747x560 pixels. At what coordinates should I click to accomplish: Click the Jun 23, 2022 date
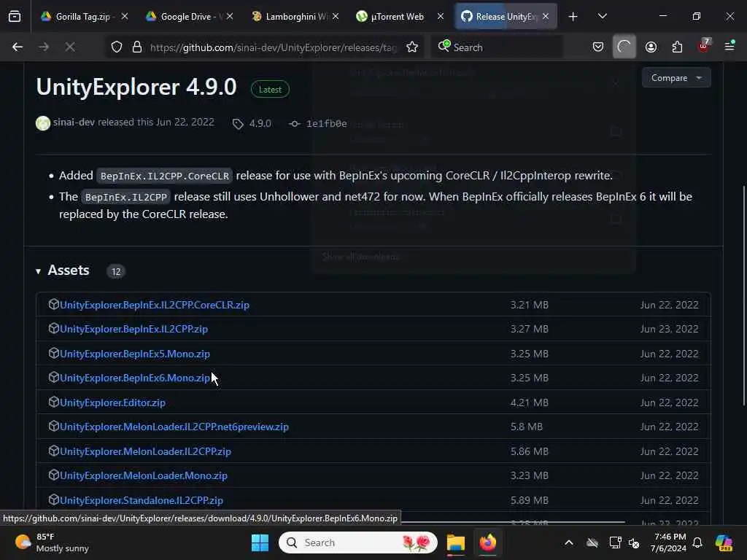tap(670, 329)
